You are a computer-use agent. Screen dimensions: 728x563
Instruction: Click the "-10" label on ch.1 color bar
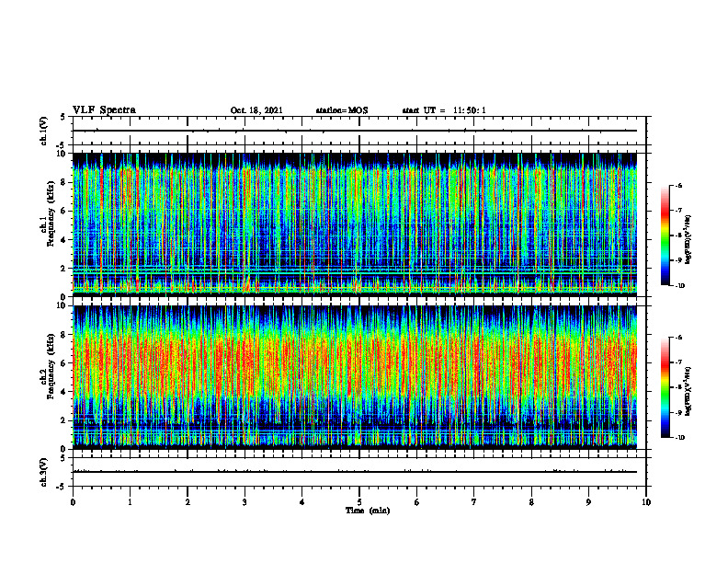680,286
